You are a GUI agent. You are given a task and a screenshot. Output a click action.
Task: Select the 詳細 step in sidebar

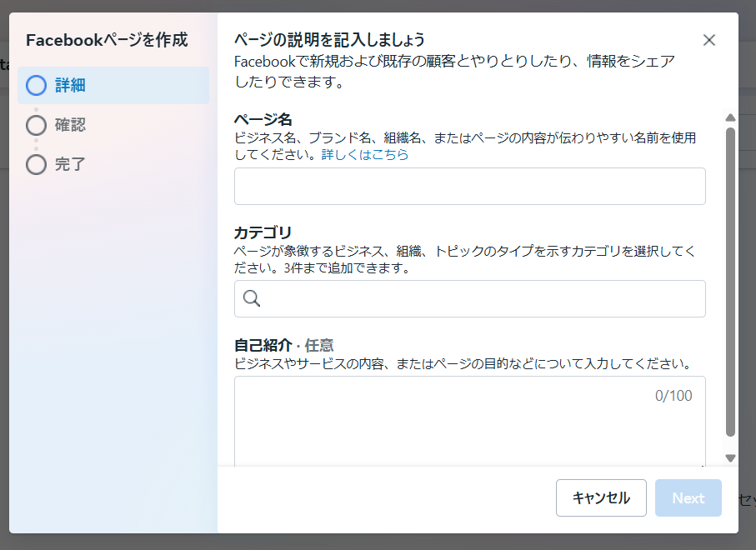coord(113,85)
